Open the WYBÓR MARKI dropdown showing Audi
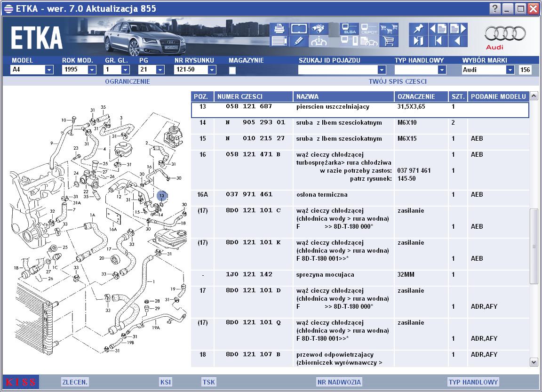The image size is (542, 392). coord(510,70)
